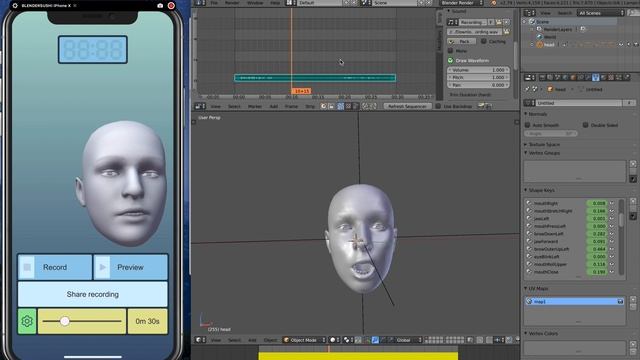Image resolution: width=640 pixels, height=360 pixels.
Task: Click camera icon on map1 UV row
Action: point(620,301)
